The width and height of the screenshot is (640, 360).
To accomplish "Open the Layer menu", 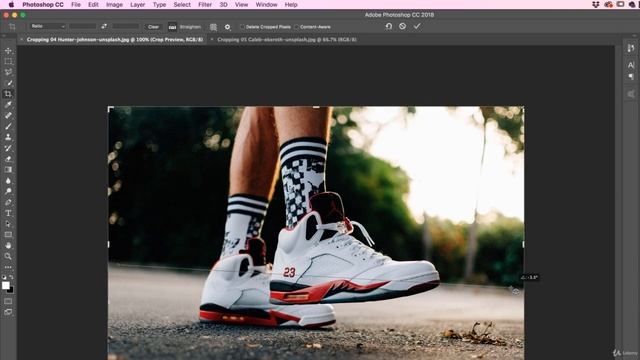I will tap(138, 4).
